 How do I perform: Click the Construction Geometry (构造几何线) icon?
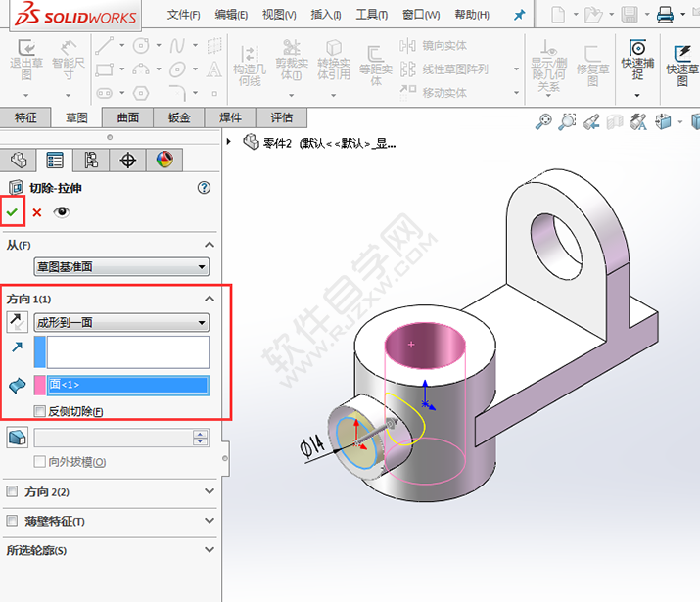coord(250,54)
